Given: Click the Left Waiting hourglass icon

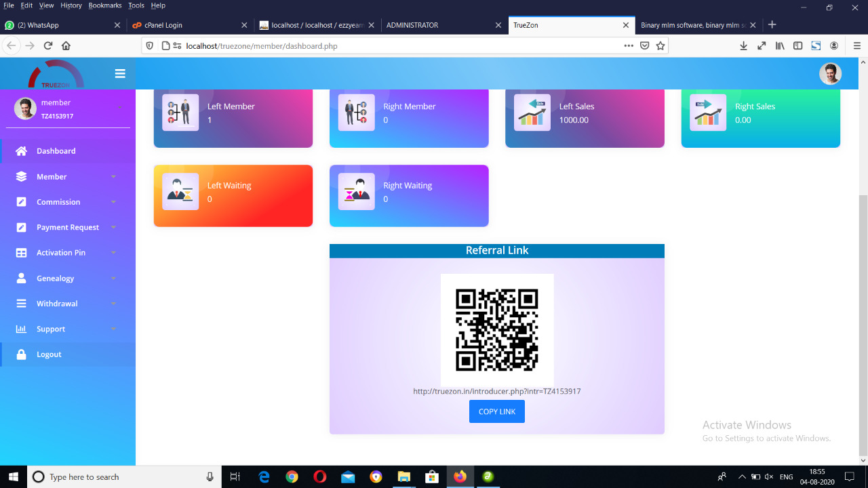Looking at the screenshot, I should pos(180,192).
